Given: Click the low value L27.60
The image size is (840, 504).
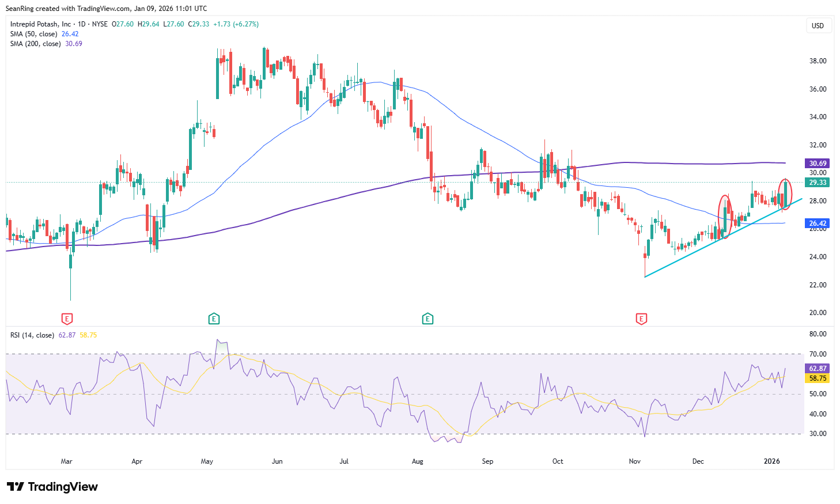Looking at the screenshot, I should 174,24.
